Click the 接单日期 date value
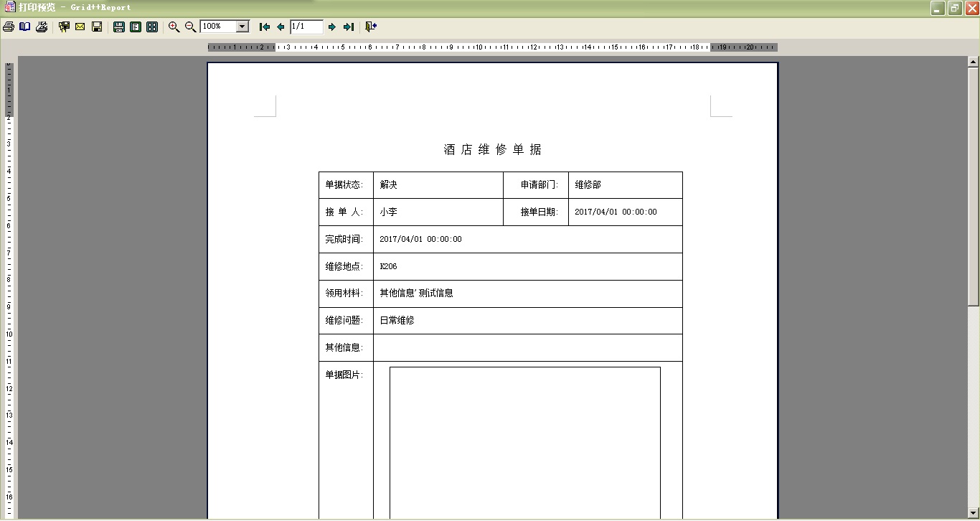Image resolution: width=980 pixels, height=521 pixels. [616, 212]
